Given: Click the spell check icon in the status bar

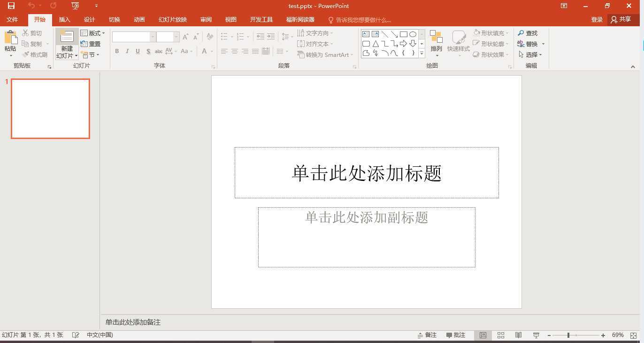Looking at the screenshot, I should pos(76,335).
